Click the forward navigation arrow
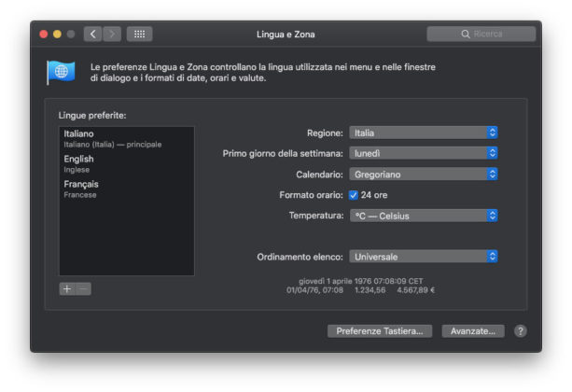 pyautogui.click(x=112, y=35)
